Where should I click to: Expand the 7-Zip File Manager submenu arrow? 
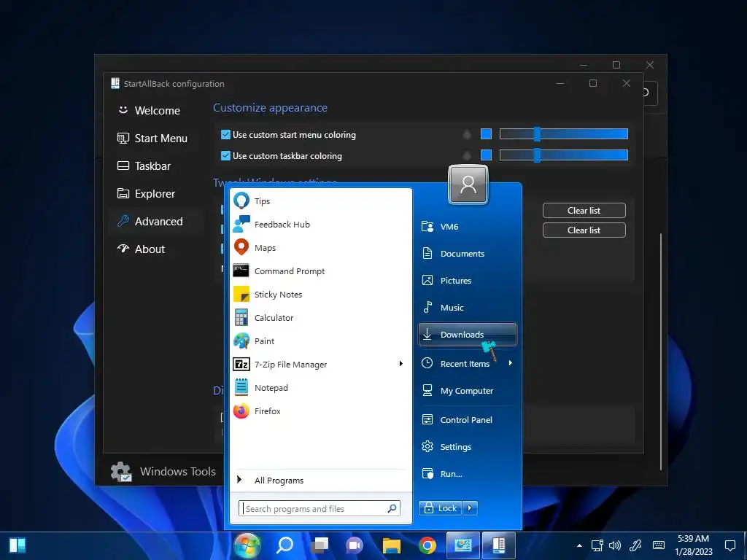coord(400,364)
